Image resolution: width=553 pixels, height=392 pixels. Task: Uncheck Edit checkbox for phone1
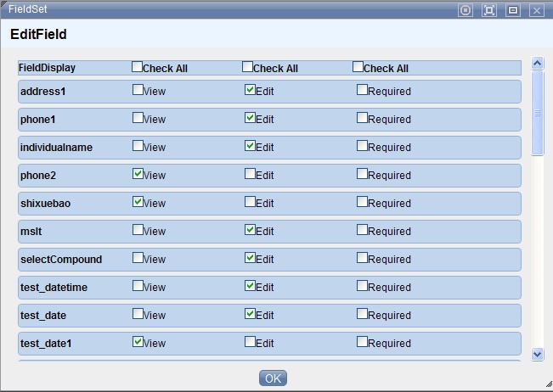250,118
